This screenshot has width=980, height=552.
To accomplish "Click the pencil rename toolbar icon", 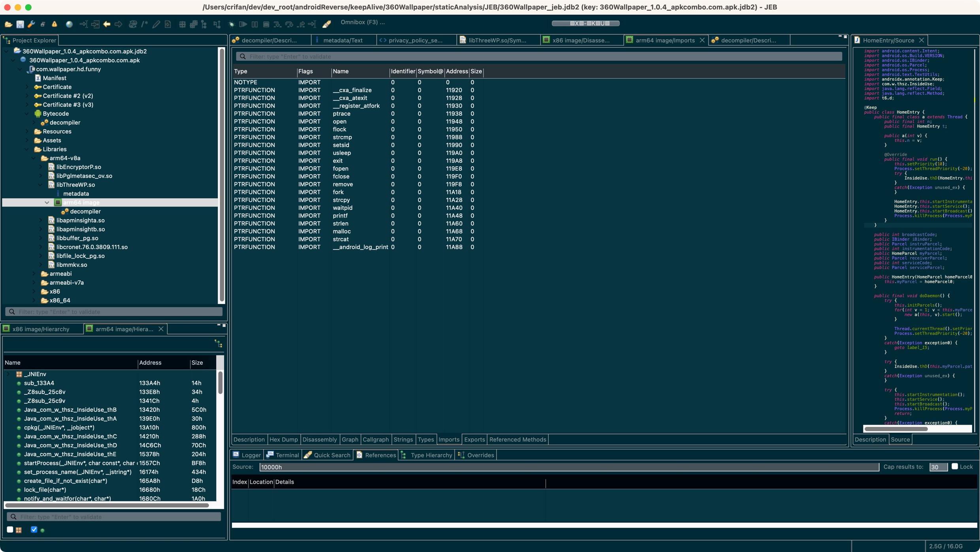I will click(156, 24).
